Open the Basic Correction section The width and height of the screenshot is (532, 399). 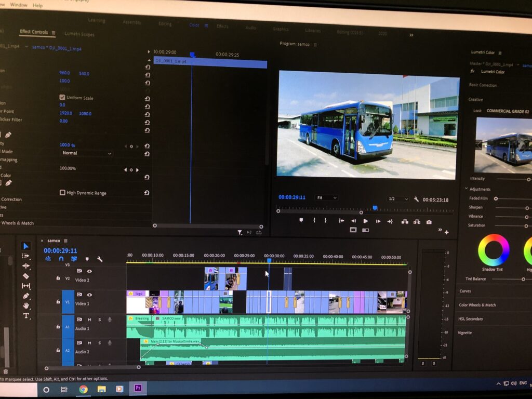pos(483,85)
